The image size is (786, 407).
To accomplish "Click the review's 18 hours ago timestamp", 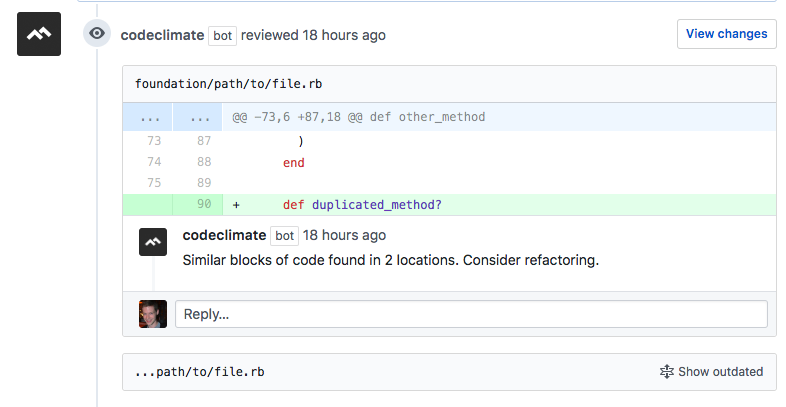I will pyautogui.click(x=344, y=35).
